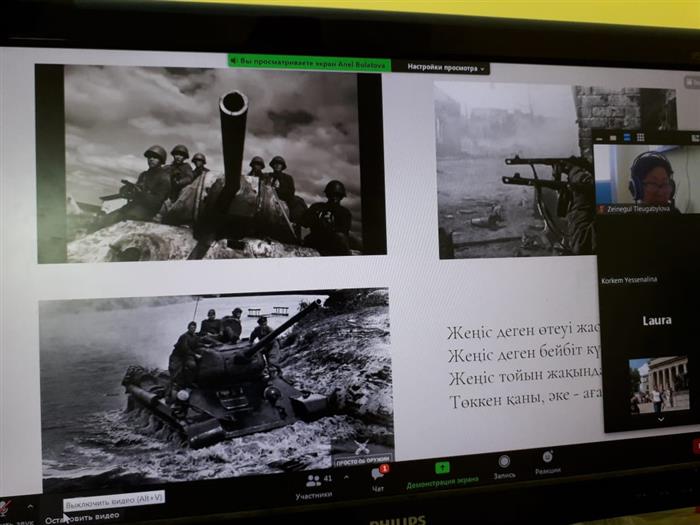This screenshot has height=525, width=700.
Task: Click the green Демонстрация экрана share icon
Action: (442, 468)
